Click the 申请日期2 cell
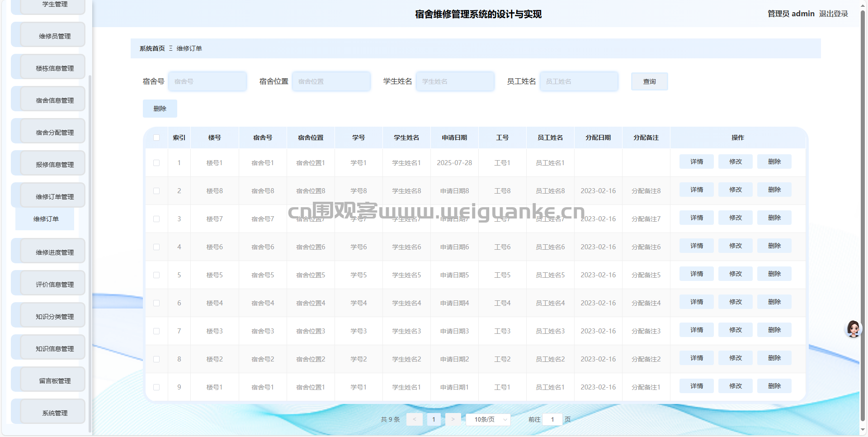The width and height of the screenshot is (868, 437). coord(454,359)
